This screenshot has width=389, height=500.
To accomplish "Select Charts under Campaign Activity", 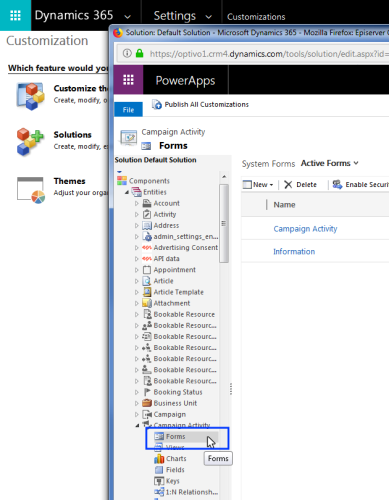I will tap(176, 459).
